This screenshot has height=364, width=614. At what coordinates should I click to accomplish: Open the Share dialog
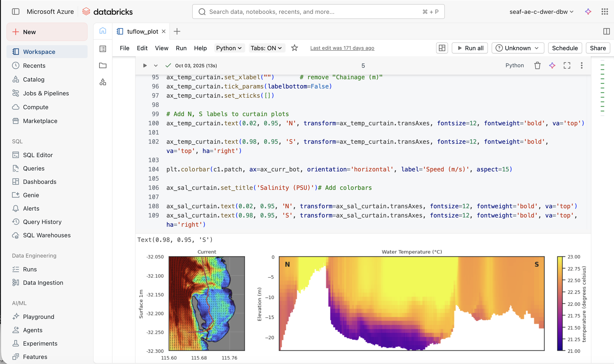598,48
